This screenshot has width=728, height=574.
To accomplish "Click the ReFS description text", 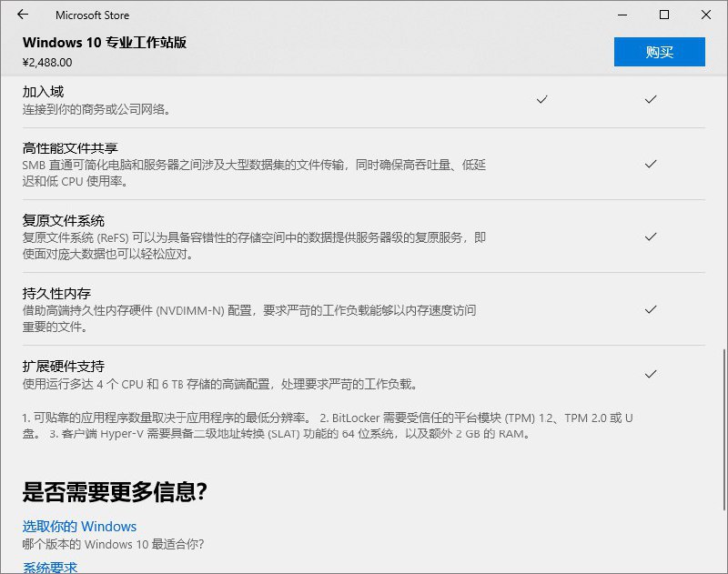I will click(x=254, y=246).
